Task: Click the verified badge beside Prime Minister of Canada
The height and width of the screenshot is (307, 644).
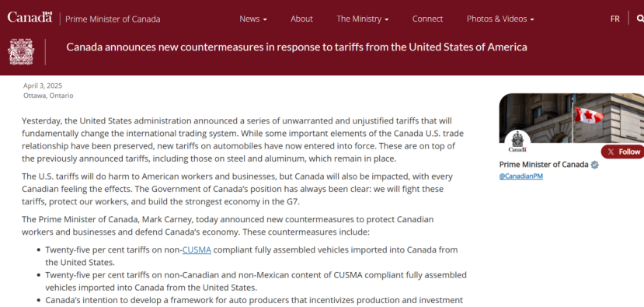Action: 595,165
